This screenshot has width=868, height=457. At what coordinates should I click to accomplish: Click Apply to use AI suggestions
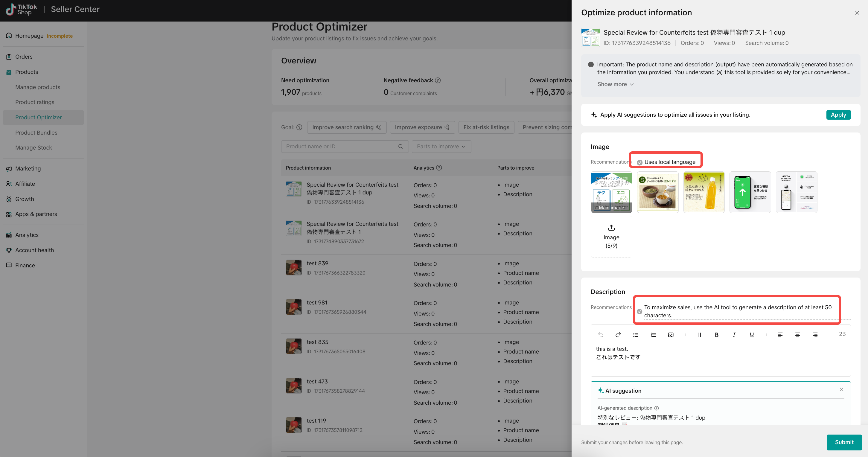pyautogui.click(x=838, y=115)
